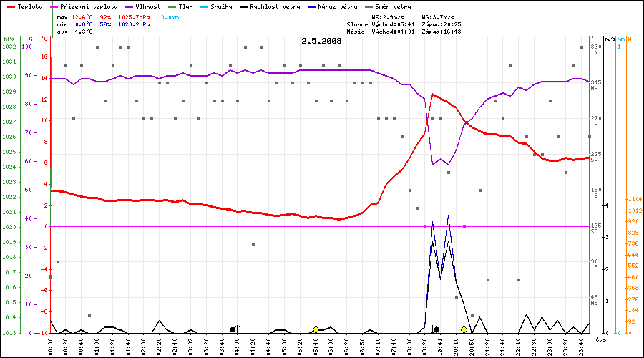Click the °C temperature axis unit label

point(44,39)
